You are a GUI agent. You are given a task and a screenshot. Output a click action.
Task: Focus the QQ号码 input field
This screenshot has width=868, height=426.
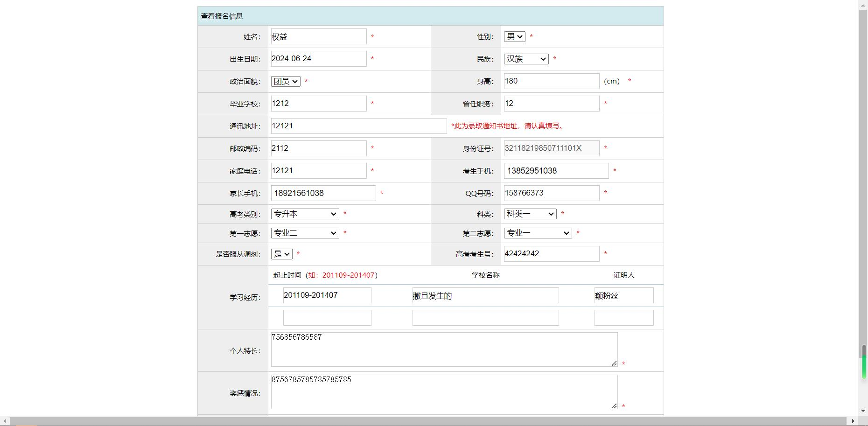click(x=551, y=193)
